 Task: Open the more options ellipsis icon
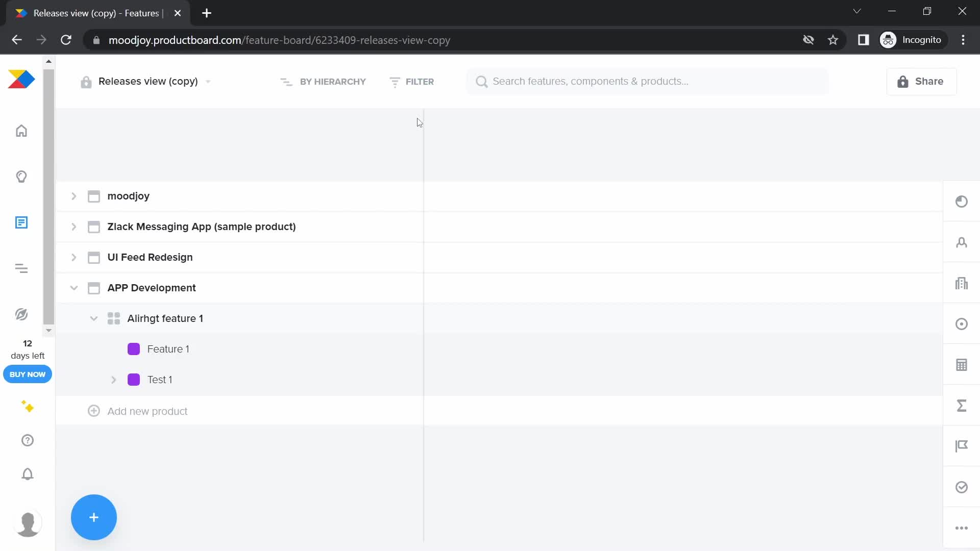click(x=962, y=528)
